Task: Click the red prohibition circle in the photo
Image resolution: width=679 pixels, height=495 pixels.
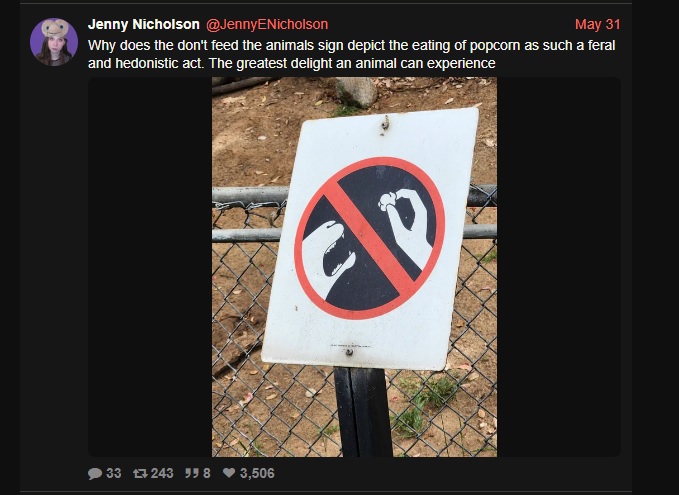Action: tap(369, 238)
